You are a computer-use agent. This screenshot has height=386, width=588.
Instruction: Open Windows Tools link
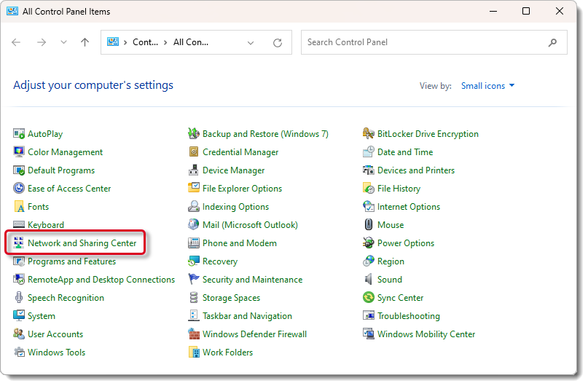tap(56, 352)
